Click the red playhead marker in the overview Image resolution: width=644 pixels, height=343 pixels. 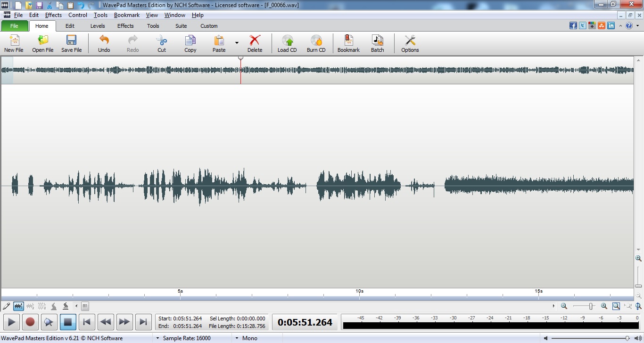click(x=241, y=58)
